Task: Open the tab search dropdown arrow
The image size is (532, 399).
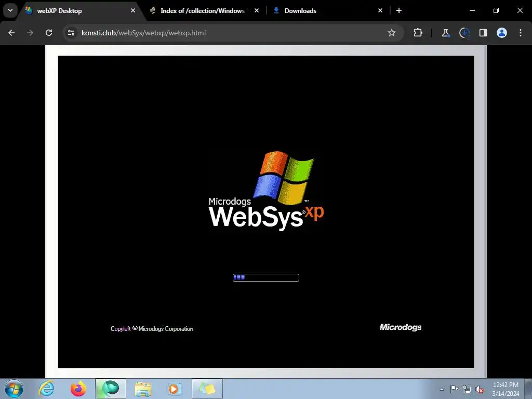Action: pos(10,10)
